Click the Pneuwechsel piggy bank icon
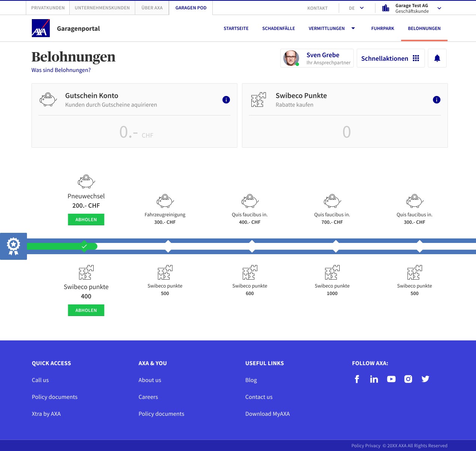Image resolution: width=476 pixels, height=451 pixels. click(86, 181)
